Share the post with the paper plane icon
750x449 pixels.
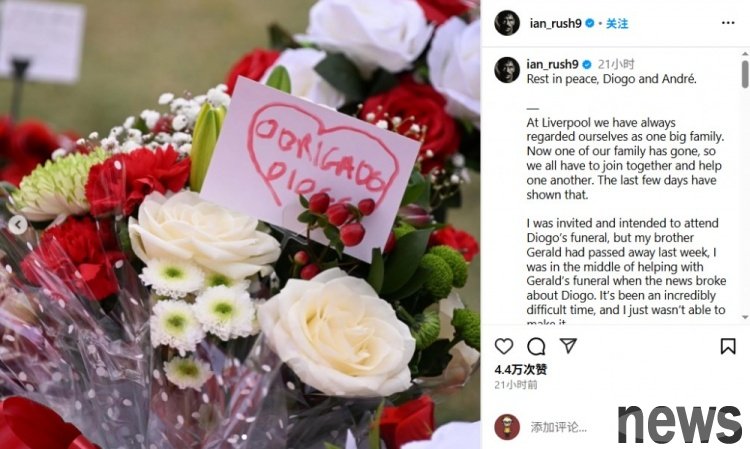568,345
